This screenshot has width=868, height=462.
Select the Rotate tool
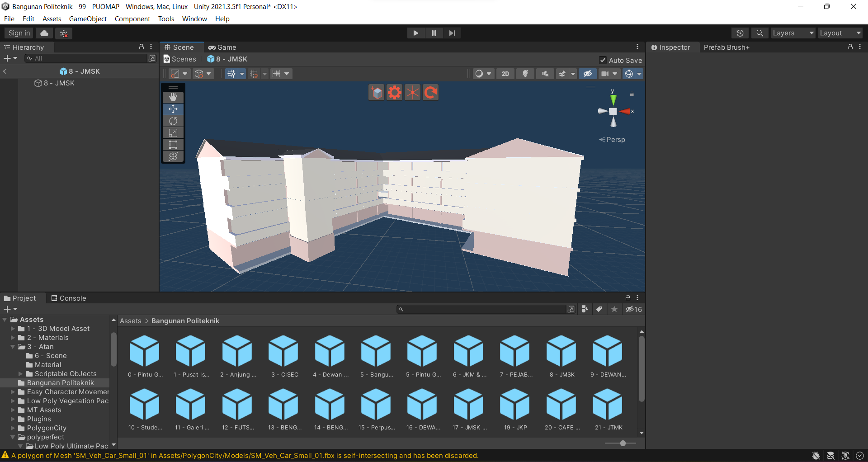click(173, 121)
